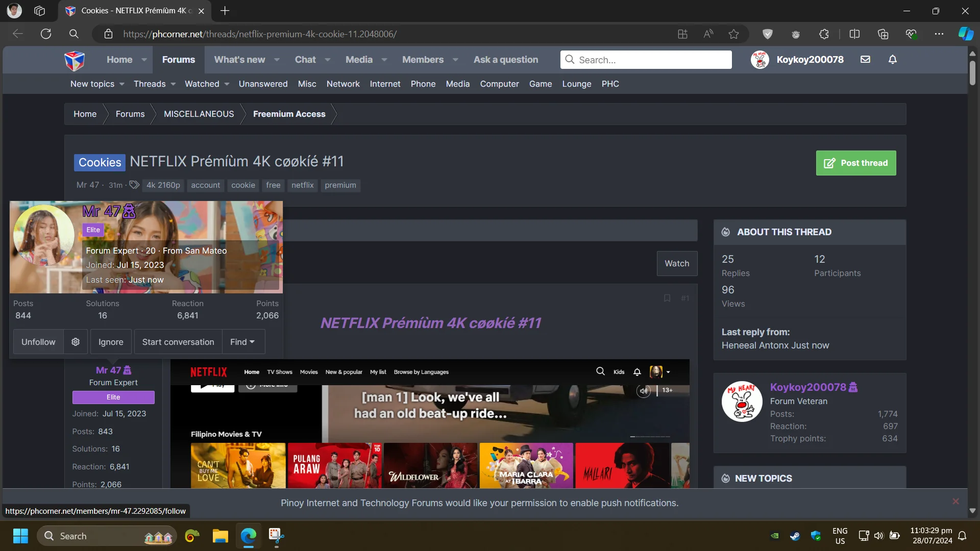Open browser settings and more menu
The height and width of the screenshot is (551, 980).
point(939,34)
